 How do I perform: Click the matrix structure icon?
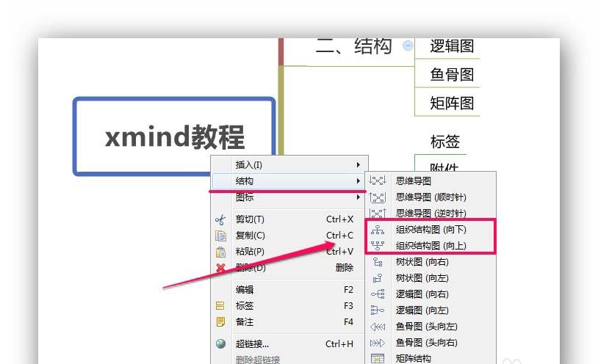coord(378,359)
